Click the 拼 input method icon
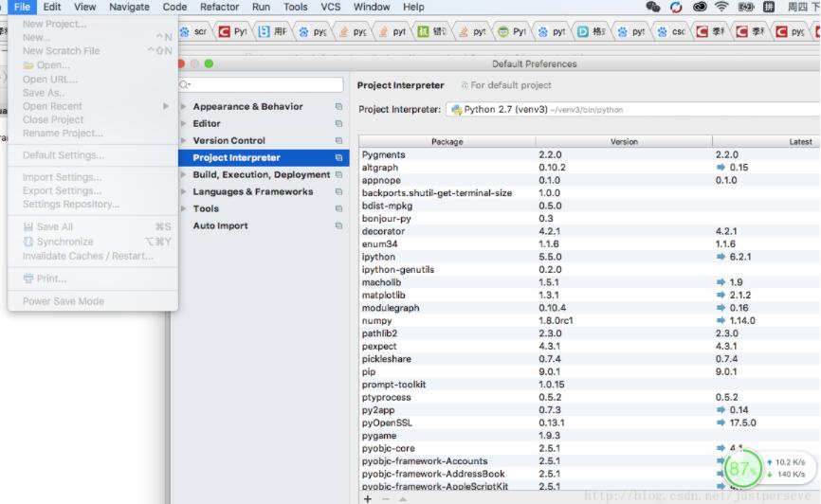The height and width of the screenshot is (504, 821). click(x=769, y=7)
